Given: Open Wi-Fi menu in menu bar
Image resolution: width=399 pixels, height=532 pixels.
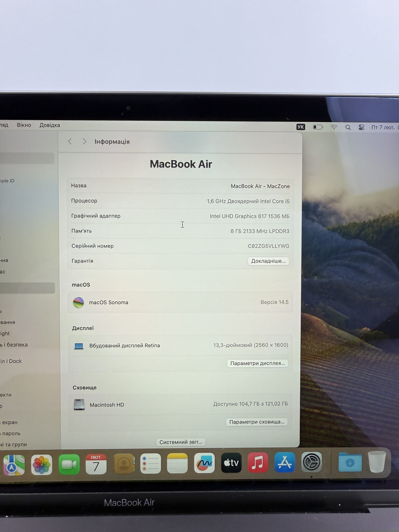Looking at the screenshot, I should (334, 127).
